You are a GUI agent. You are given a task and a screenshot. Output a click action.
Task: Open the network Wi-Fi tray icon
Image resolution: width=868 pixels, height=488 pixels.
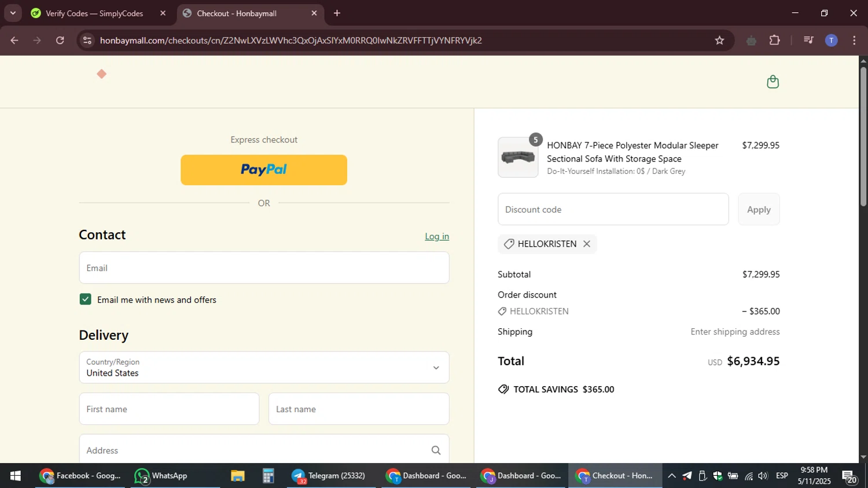(x=749, y=476)
